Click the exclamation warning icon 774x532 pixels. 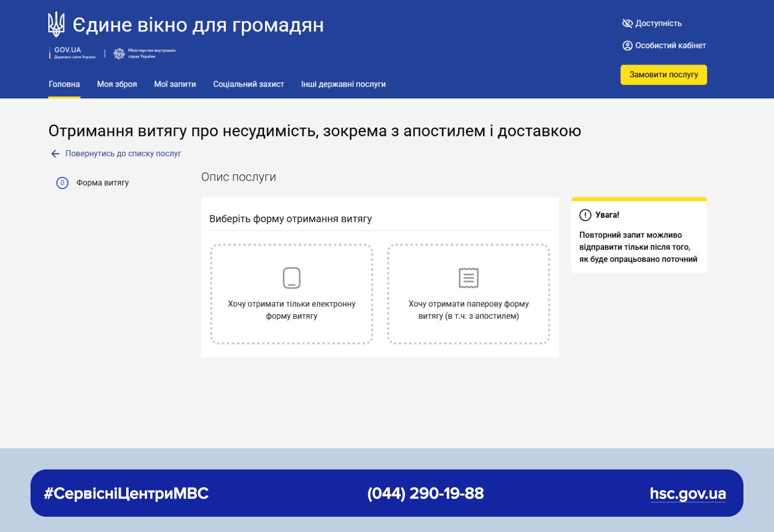(585, 215)
